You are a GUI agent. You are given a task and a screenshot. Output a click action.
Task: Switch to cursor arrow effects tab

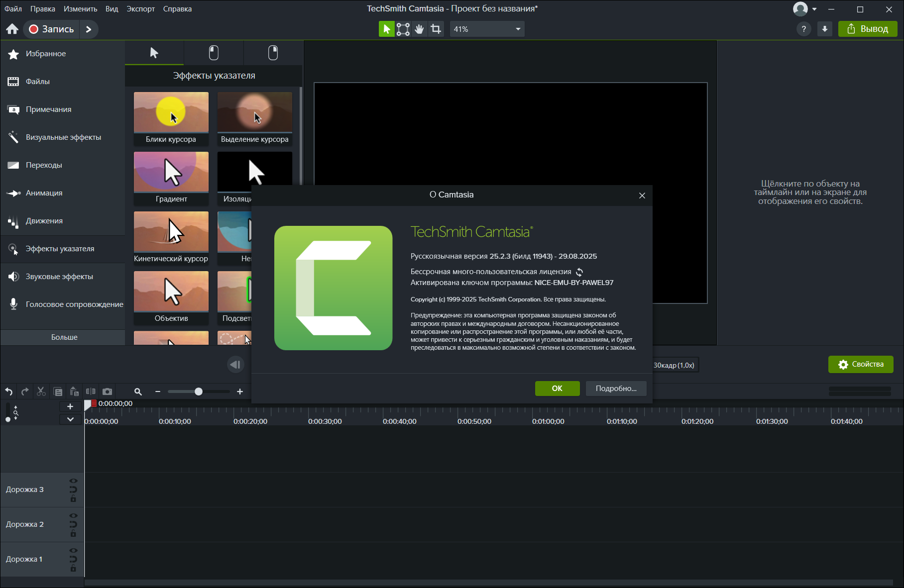click(154, 53)
